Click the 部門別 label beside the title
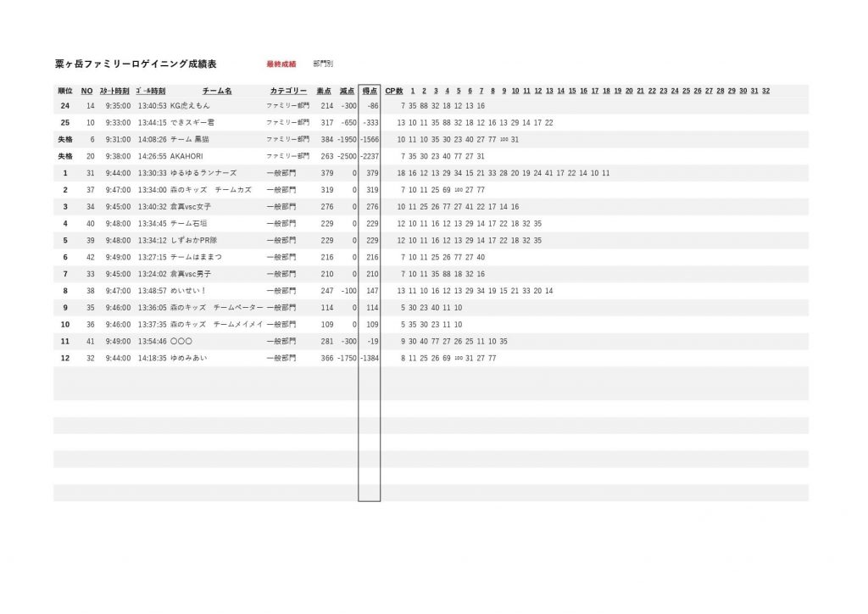The image size is (868, 614). pyautogui.click(x=323, y=64)
